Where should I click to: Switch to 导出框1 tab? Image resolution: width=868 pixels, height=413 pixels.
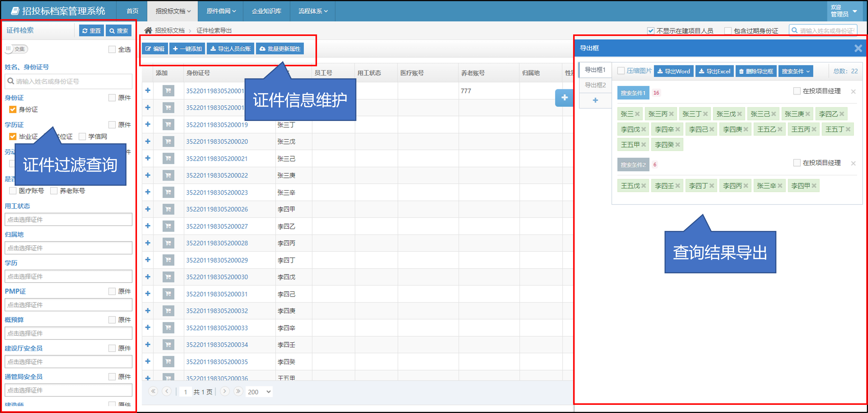point(595,70)
